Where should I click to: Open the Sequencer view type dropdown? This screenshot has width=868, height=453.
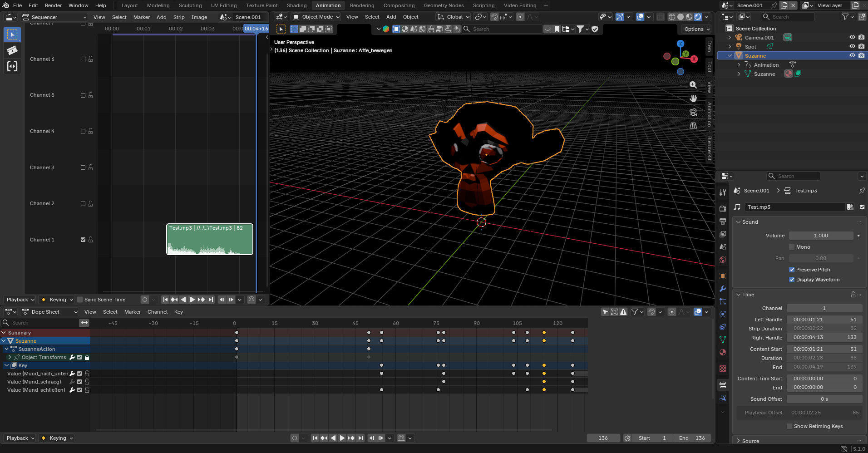tap(54, 17)
